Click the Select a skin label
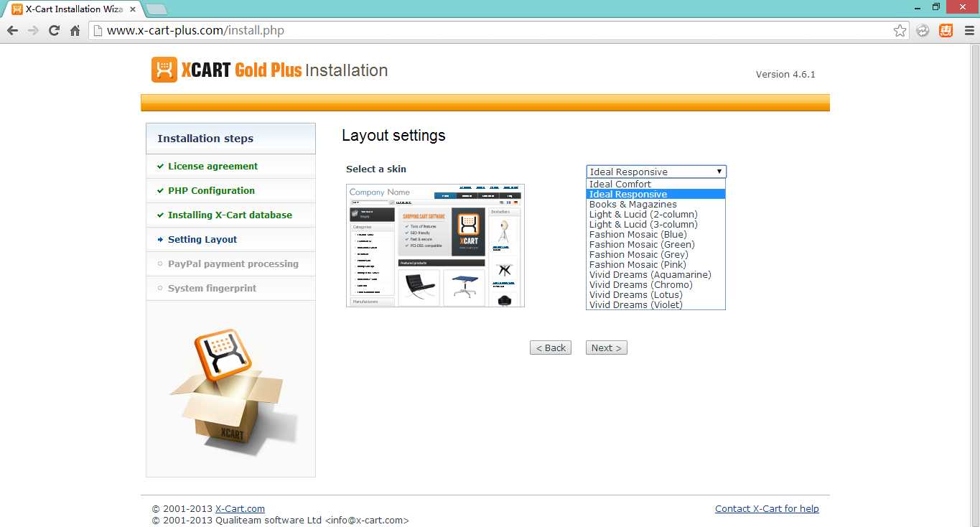This screenshot has width=980, height=527. point(376,169)
